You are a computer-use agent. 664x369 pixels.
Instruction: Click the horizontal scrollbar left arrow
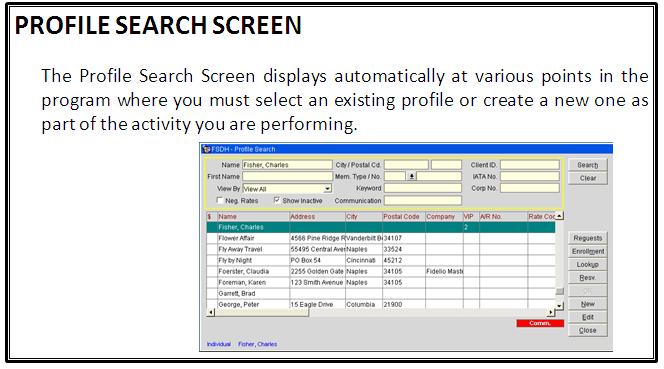point(211,313)
